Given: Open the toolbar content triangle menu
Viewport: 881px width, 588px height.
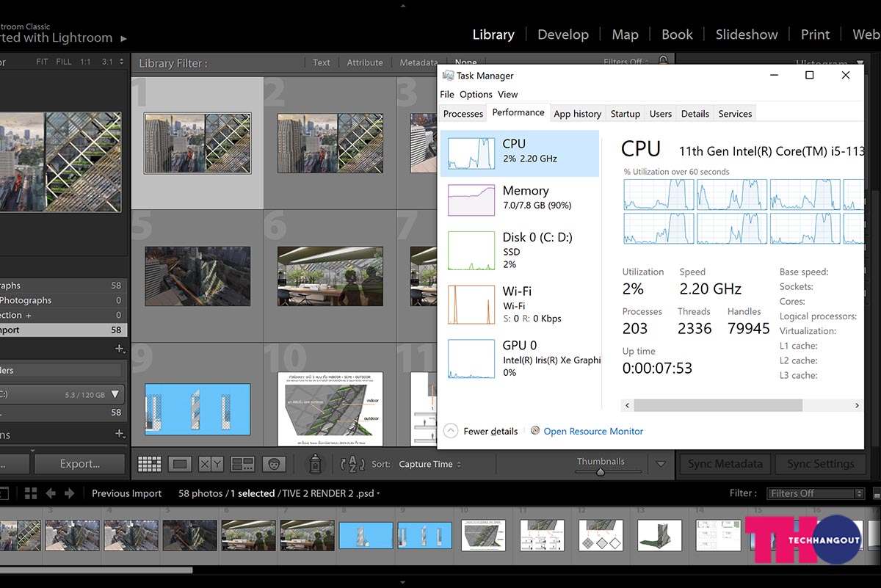Looking at the screenshot, I should (661, 464).
